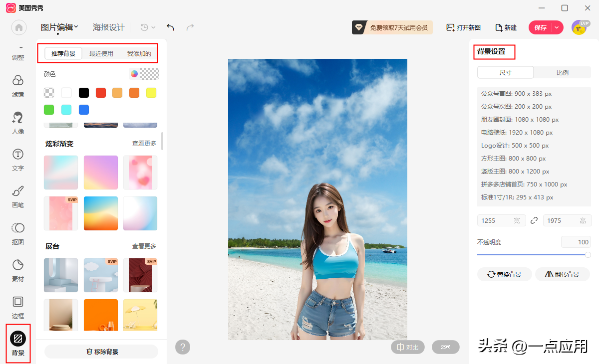This screenshot has height=364, width=599.
Task: Select the 背景 background tool
Action: pos(18,344)
